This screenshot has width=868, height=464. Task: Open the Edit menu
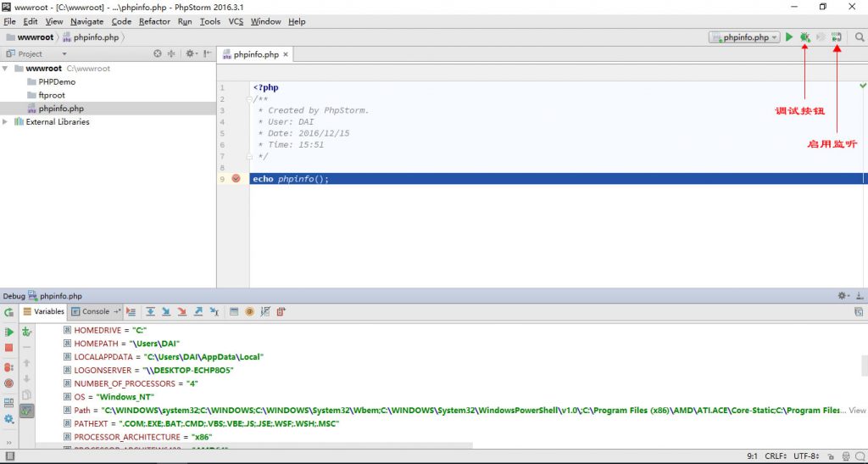tap(31, 21)
